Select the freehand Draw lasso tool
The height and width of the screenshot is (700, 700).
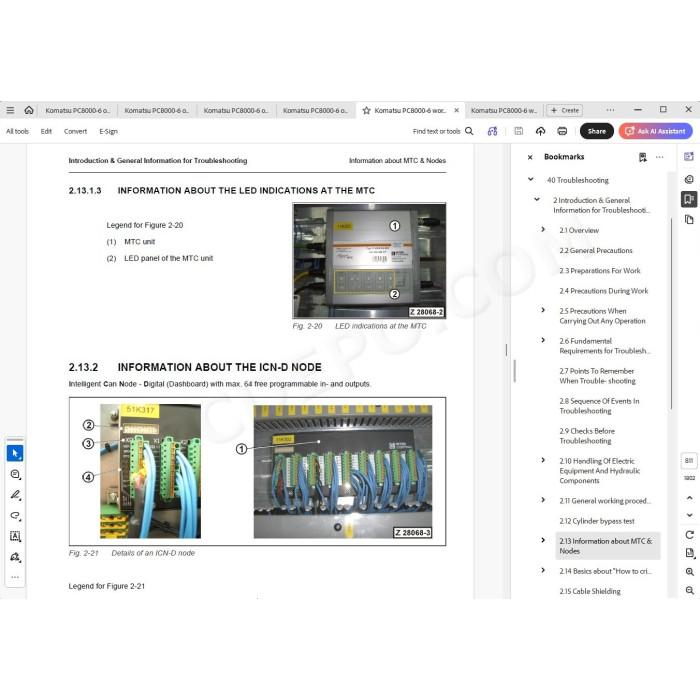click(x=15, y=516)
